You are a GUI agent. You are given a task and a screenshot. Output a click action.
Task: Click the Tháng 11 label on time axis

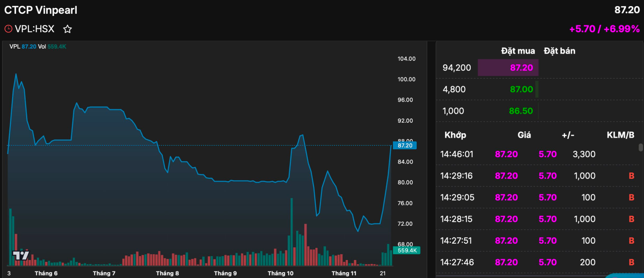[344, 273]
